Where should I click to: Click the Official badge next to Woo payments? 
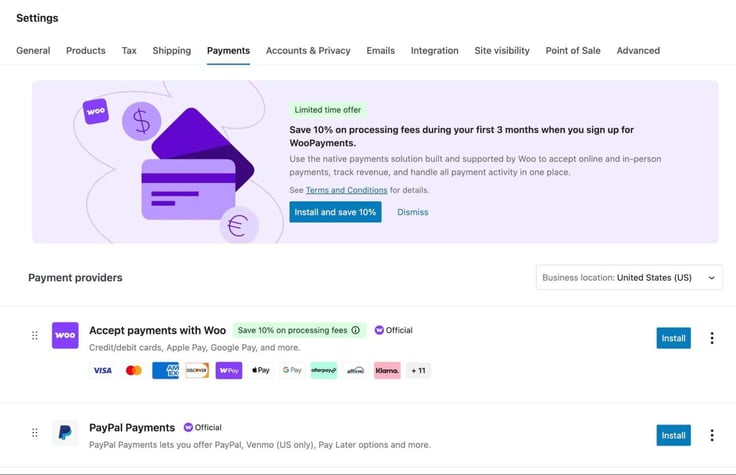(393, 330)
